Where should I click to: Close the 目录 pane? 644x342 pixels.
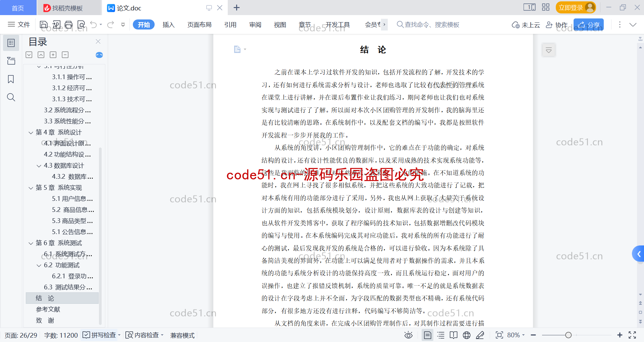[98, 41]
